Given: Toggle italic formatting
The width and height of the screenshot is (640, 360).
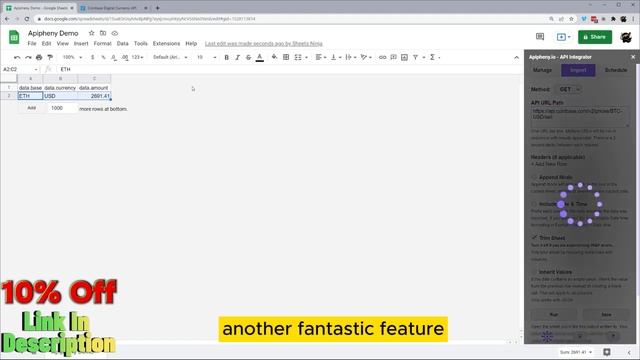Looking at the screenshot, I should coord(237,58).
